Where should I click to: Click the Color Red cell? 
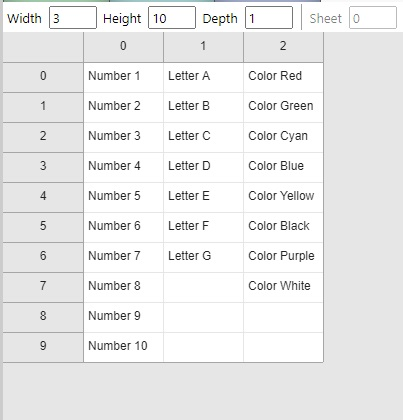click(x=283, y=77)
